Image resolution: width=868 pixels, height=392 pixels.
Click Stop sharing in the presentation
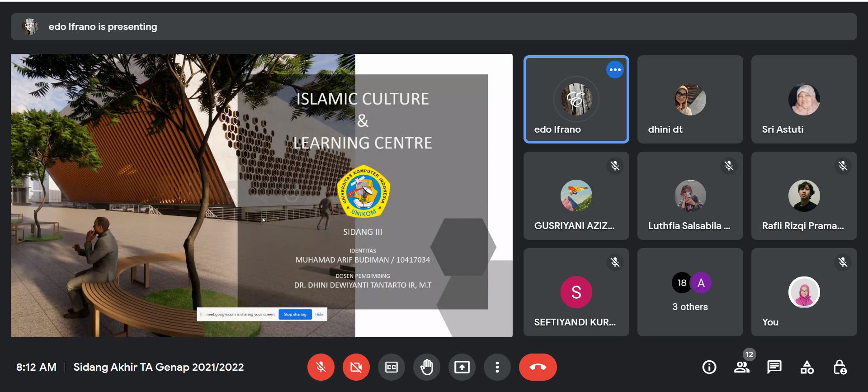click(x=295, y=314)
